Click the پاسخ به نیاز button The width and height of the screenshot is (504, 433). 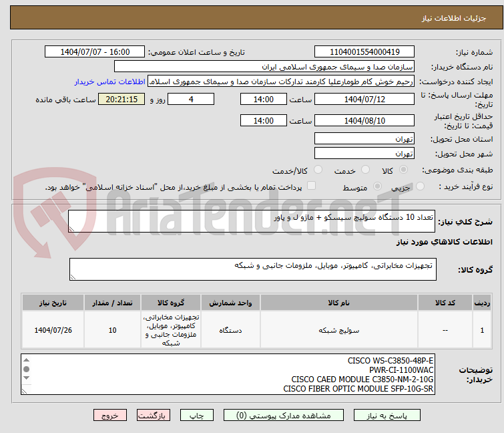(387, 415)
